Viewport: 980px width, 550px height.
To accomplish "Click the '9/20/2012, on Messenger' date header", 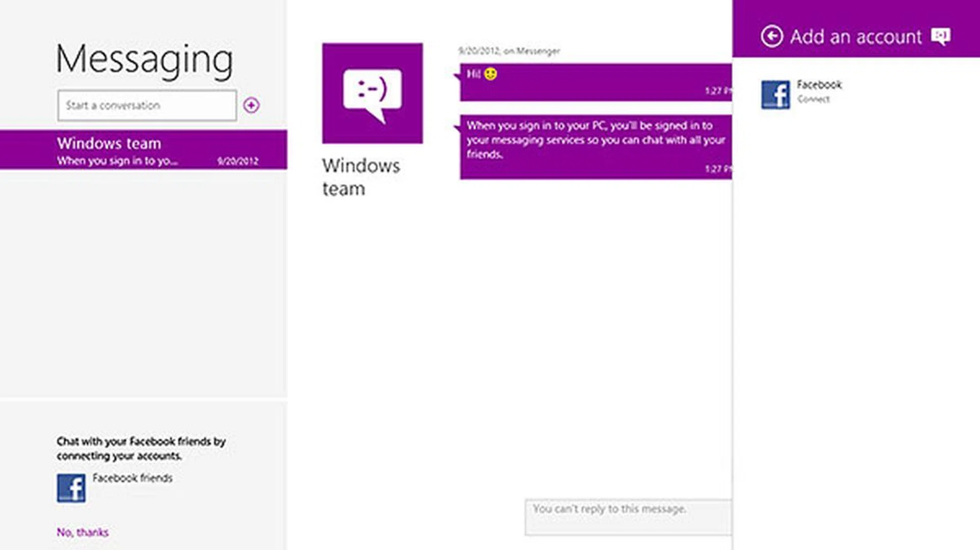I will click(x=509, y=51).
